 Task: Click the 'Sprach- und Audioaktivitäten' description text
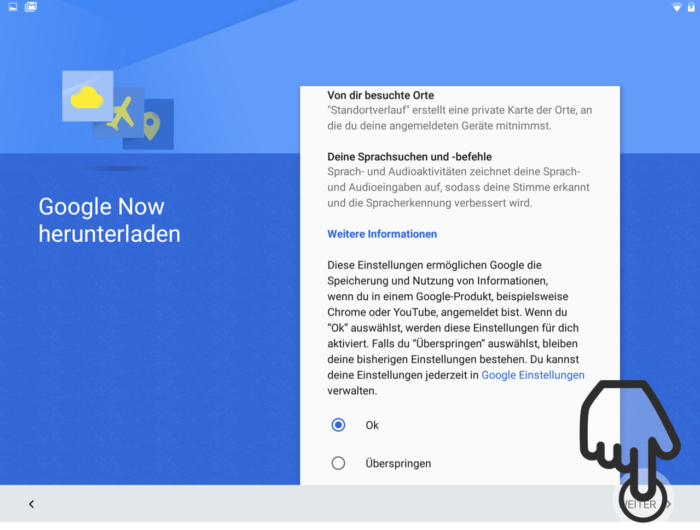(458, 187)
